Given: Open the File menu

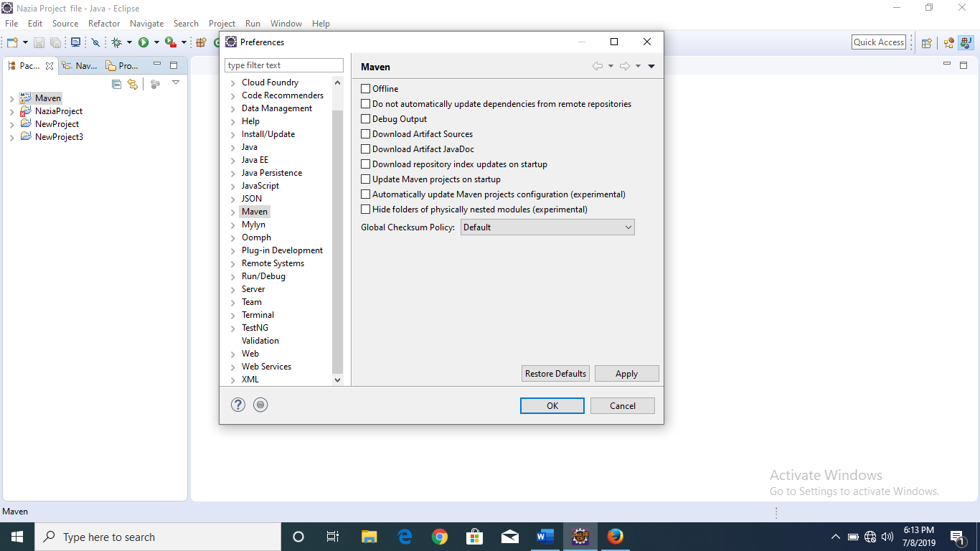Looking at the screenshot, I should pyautogui.click(x=11, y=24).
